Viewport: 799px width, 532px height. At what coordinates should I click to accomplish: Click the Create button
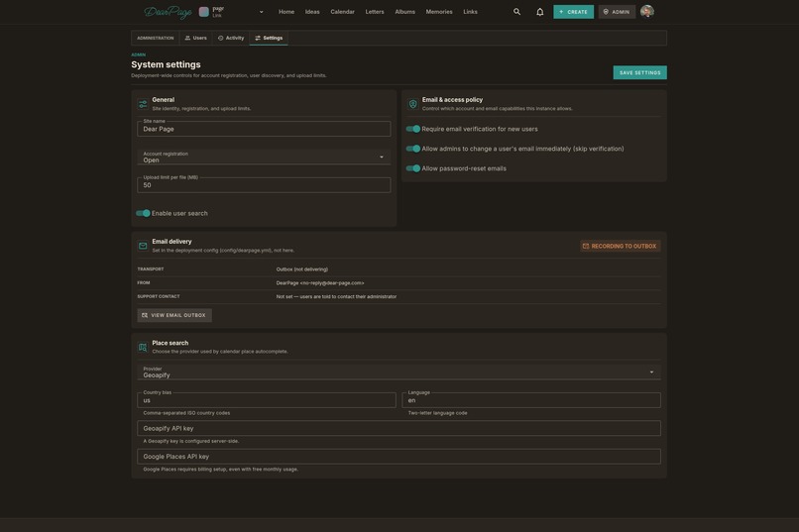[573, 12]
